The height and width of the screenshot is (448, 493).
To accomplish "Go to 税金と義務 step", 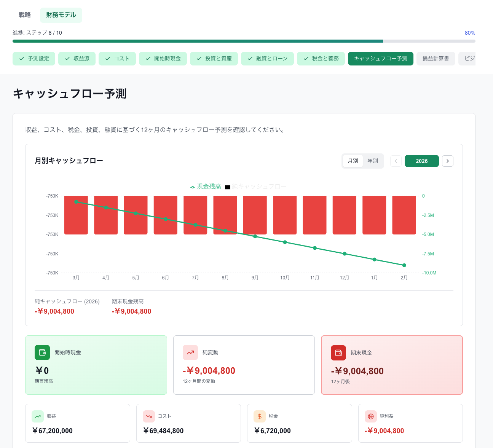I will pos(321,59).
